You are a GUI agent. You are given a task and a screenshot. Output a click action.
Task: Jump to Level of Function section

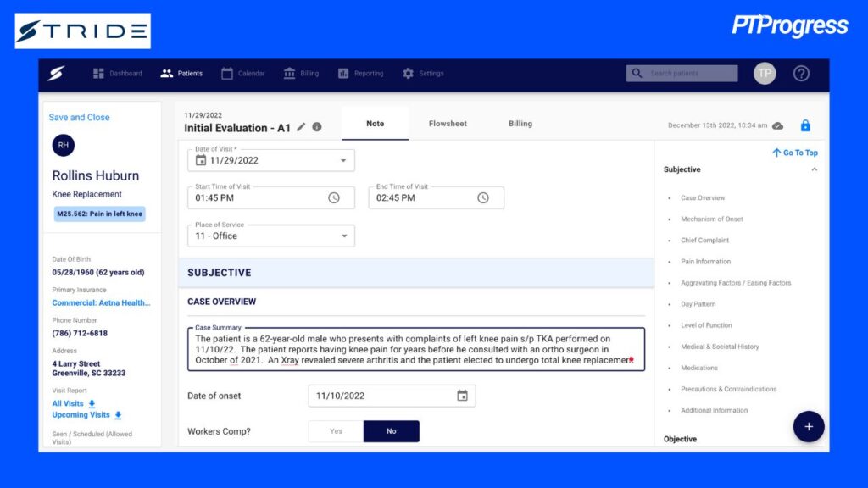[706, 325]
